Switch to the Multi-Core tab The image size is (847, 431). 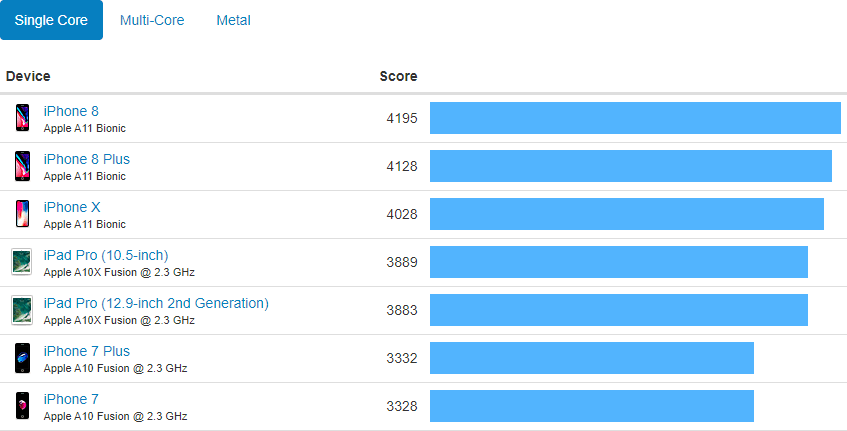[152, 20]
